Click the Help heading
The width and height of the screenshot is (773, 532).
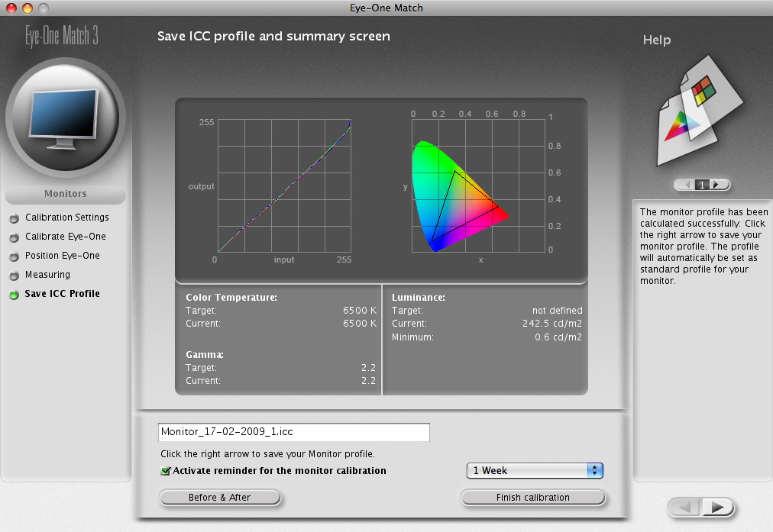[657, 40]
